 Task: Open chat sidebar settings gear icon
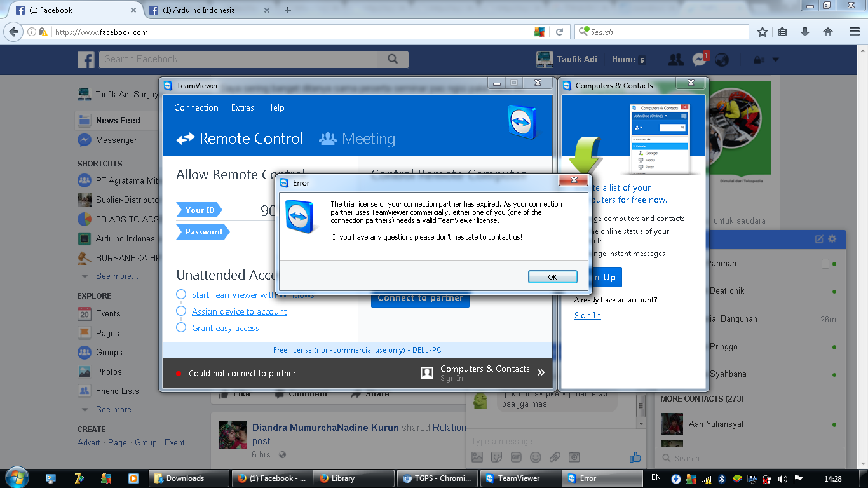(x=832, y=239)
